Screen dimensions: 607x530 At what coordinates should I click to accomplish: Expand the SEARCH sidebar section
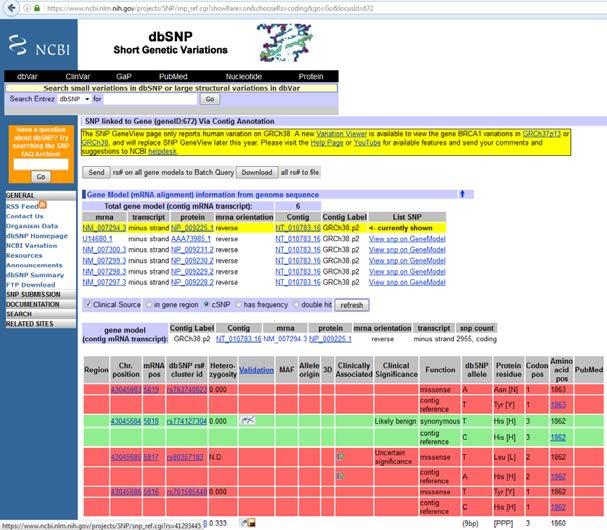pyautogui.click(x=40, y=314)
